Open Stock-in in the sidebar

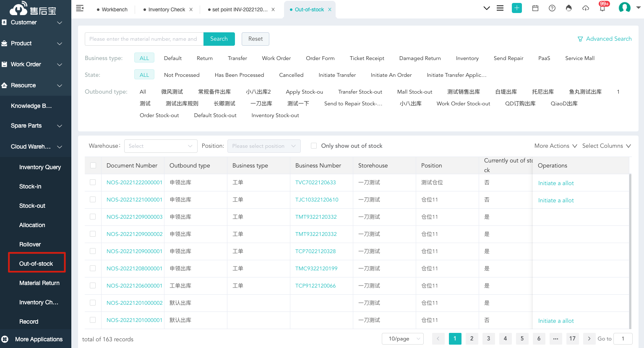(x=30, y=186)
